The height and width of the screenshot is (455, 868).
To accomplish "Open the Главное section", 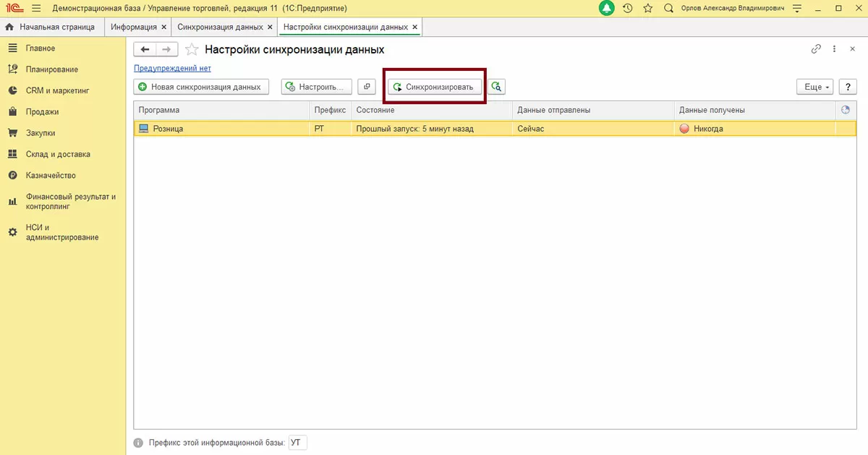I will (41, 48).
